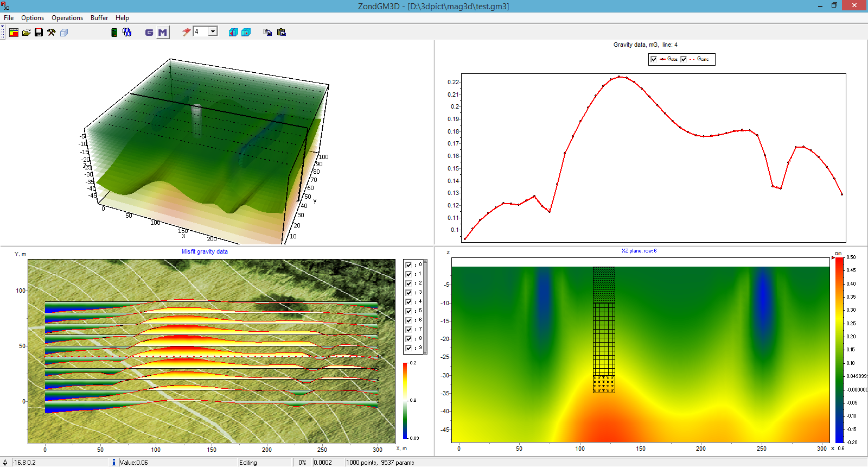Uncheck profile 5 in misfit list
The height and width of the screenshot is (467, 868).
click(409, 311)
